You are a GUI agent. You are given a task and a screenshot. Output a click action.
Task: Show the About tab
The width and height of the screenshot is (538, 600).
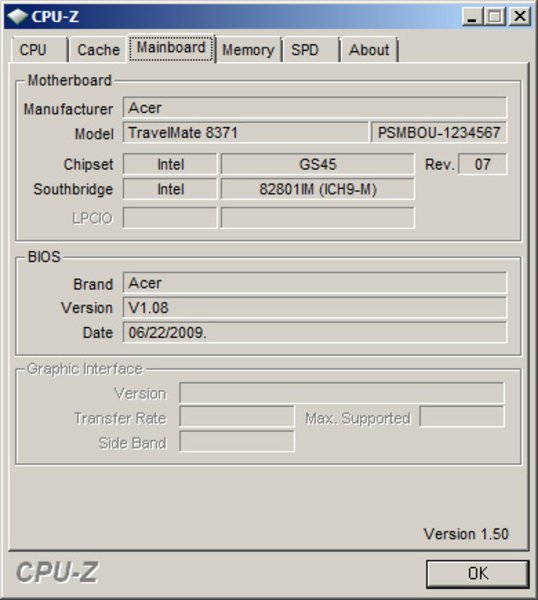click(x=369, y=50)
